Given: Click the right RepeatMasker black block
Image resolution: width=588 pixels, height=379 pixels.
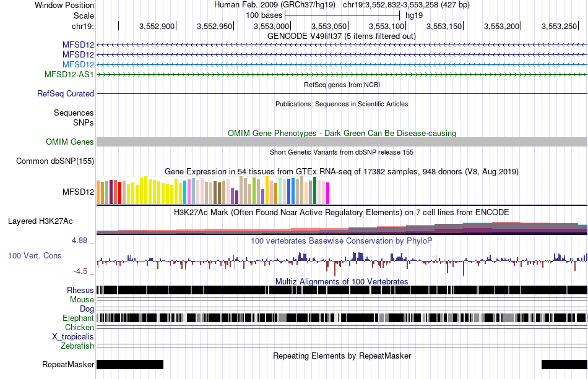Looking at the screenshot, I should (564, 364).
